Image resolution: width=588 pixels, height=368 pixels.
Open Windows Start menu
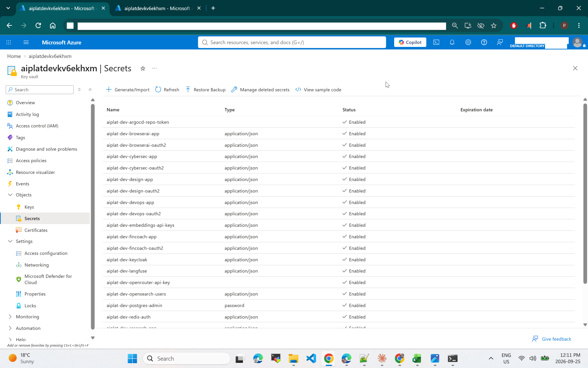[x=132, y=358]
